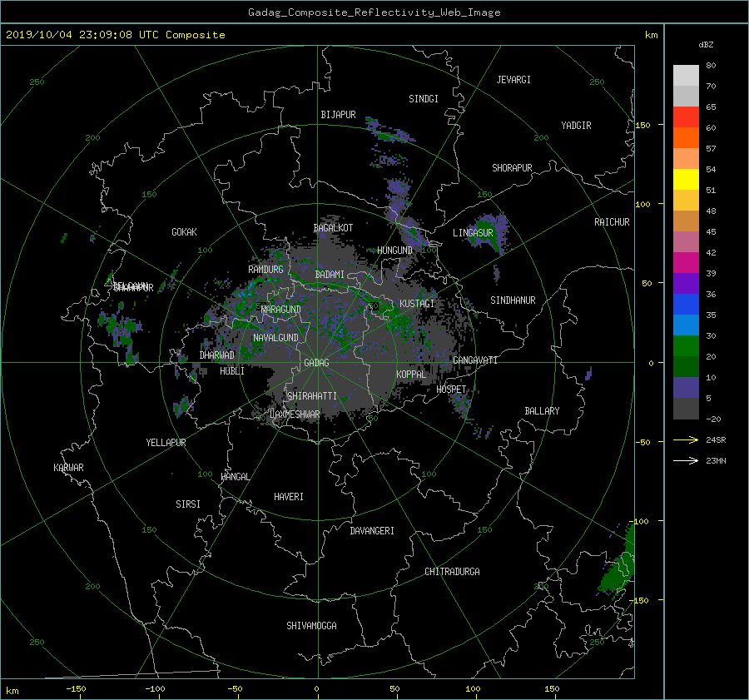This screenshot has width=749, height=700.
Task: Click the echo band south of Bijapur
Action: 389,132
